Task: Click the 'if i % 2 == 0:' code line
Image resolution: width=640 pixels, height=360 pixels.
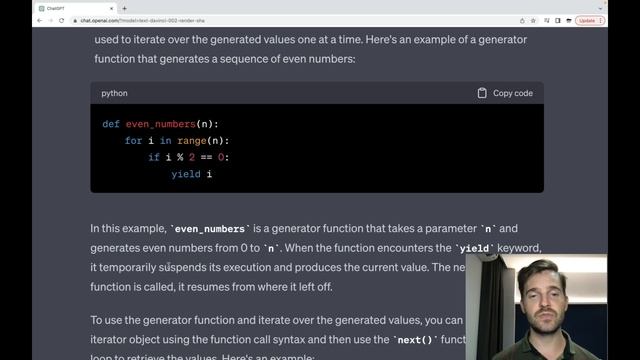Action: coord(189,157)
